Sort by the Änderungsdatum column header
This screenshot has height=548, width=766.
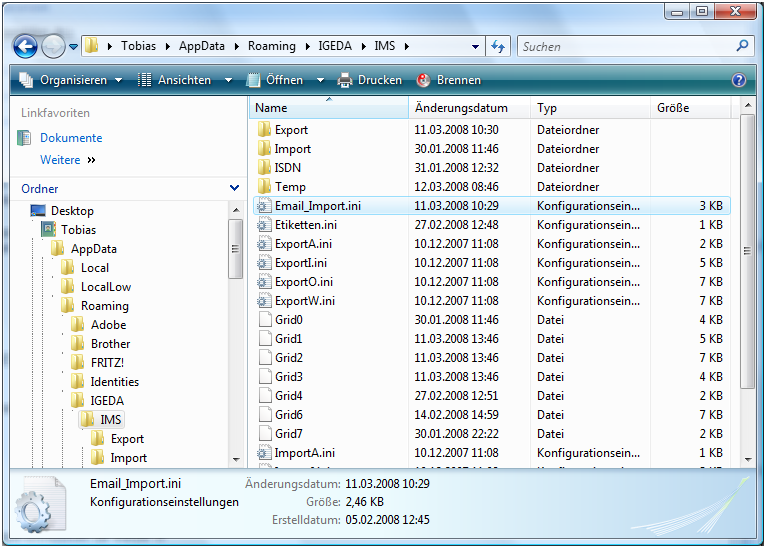(x=469, y=108)
